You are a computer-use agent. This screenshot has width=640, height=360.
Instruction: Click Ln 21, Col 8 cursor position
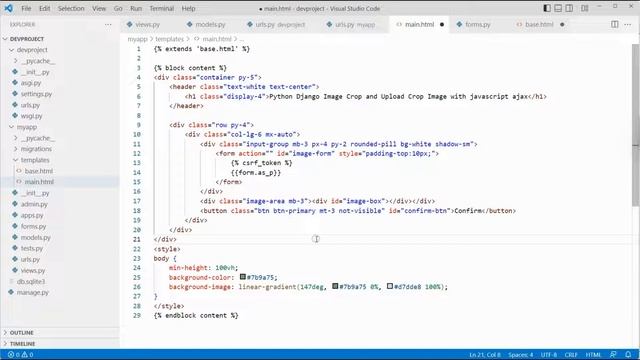click(485, 355)
